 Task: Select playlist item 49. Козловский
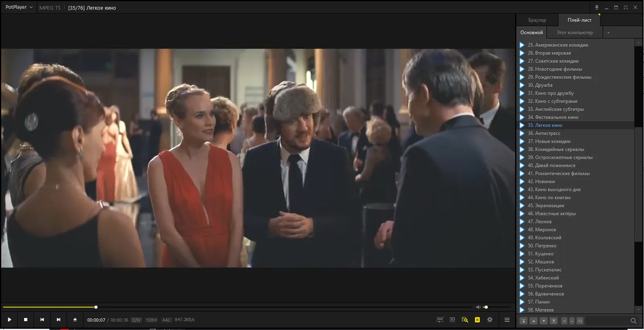pos(576,238)
